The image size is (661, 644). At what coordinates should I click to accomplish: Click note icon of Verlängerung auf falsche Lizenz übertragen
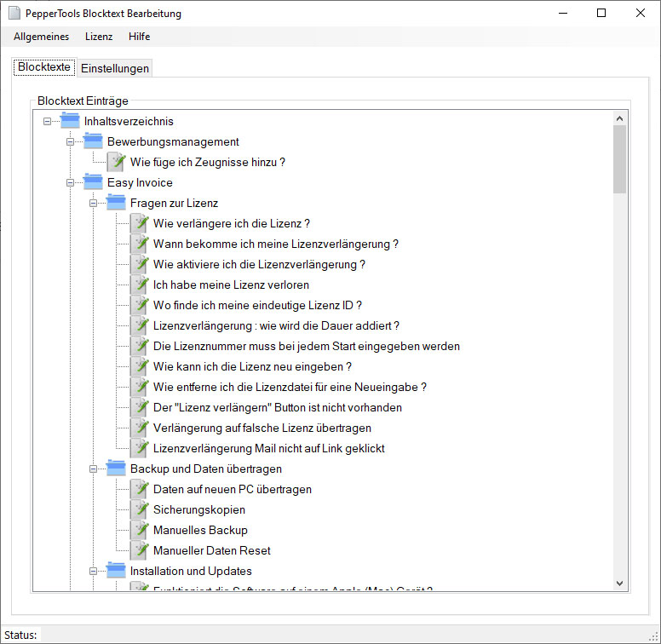(x=140, y=428)
